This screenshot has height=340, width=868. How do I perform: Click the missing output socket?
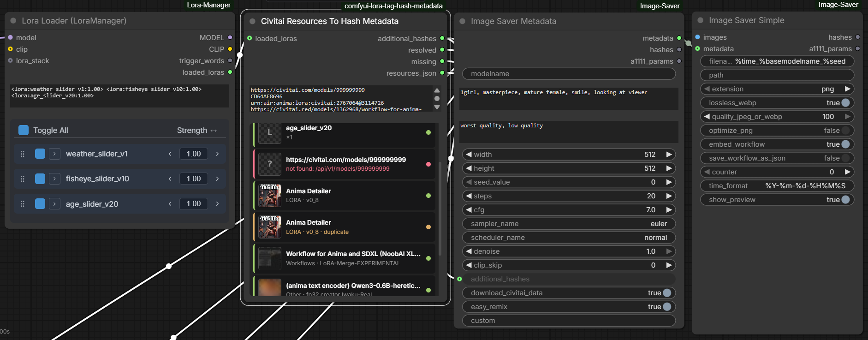pos(442,61)
